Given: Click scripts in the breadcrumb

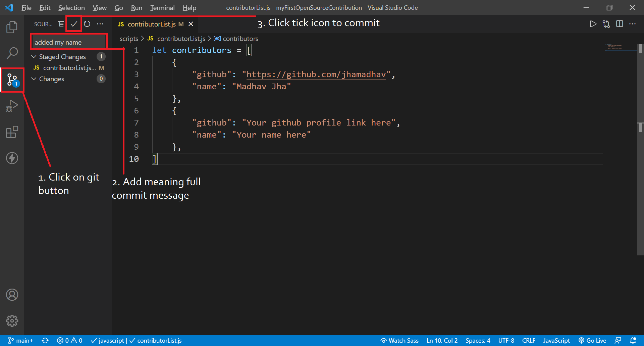Looking at the screenshot, I should pos(129,39).
